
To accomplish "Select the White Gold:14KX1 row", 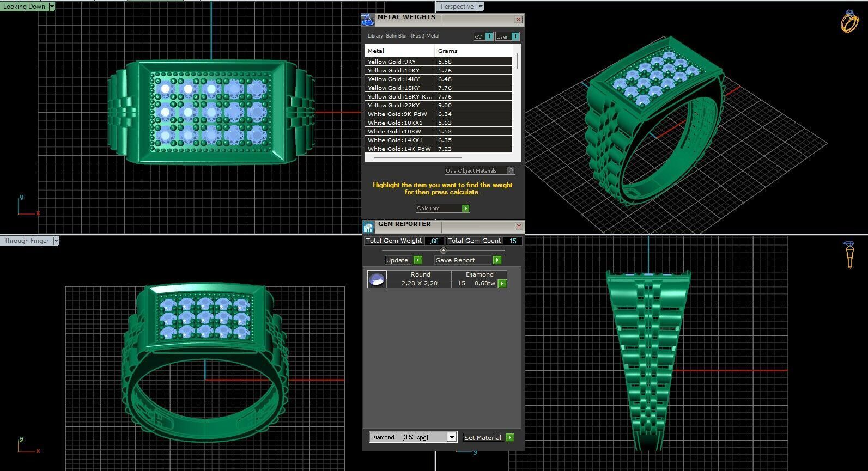I will [438, 140].
